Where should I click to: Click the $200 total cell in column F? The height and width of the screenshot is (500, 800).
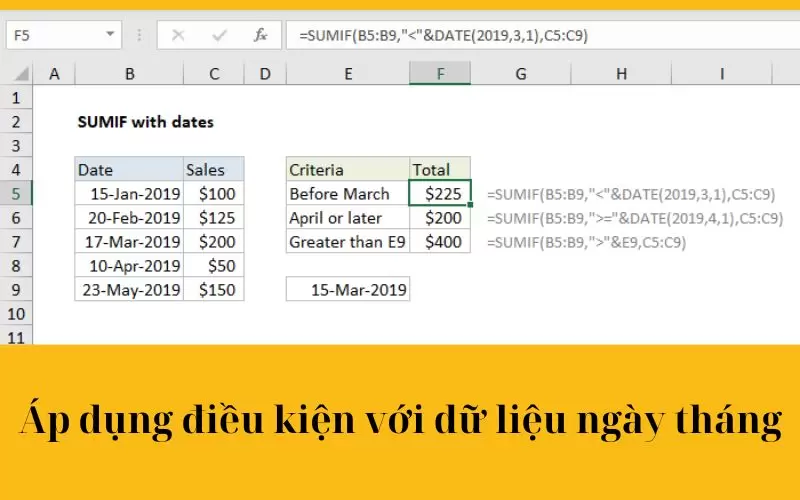[440, 217]
